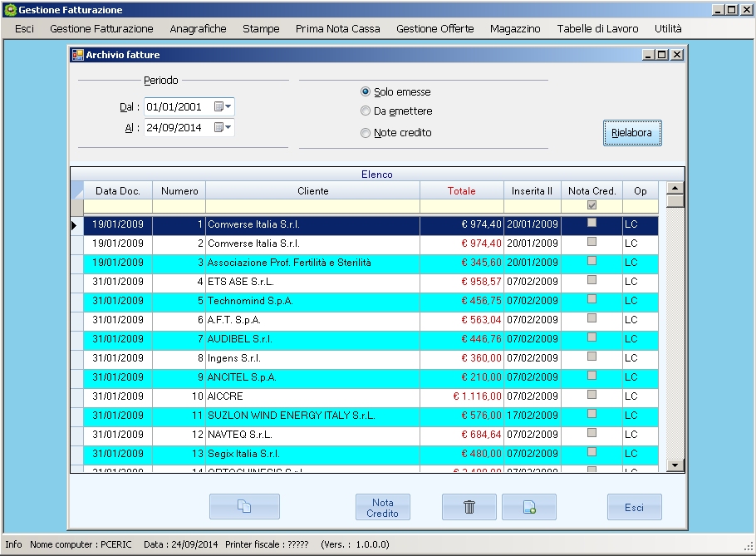Click the trash delete icon button
756x556 pixels.
[x=469, y=506]
